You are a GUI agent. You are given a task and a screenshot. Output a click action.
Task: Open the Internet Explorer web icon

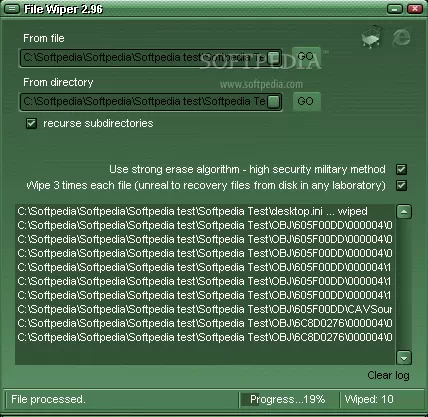click(401, 37)
